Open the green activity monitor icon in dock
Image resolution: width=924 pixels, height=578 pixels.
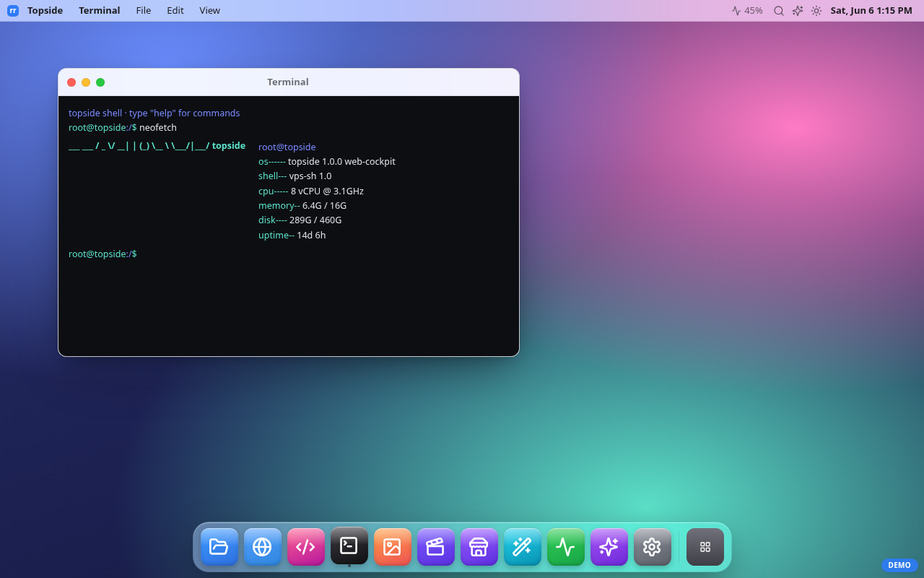566,547
